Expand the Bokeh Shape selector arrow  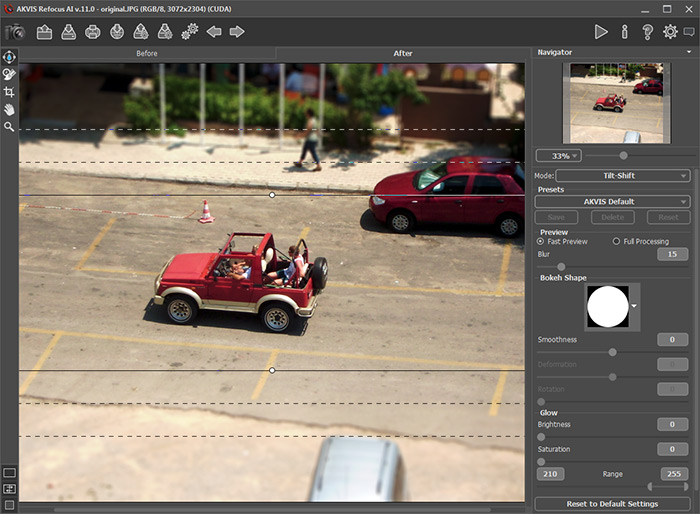coord(634,306)
